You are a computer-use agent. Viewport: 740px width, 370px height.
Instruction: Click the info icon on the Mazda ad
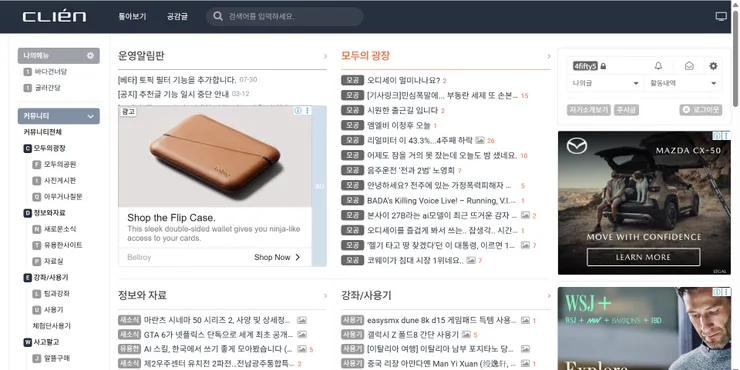click(x=717, y=135)
